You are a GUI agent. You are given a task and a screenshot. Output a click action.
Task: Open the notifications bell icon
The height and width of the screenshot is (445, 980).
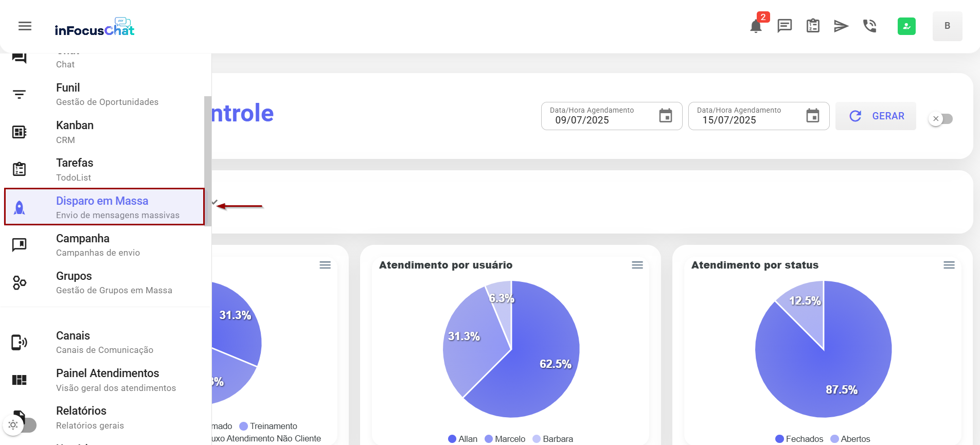point(755,26)
